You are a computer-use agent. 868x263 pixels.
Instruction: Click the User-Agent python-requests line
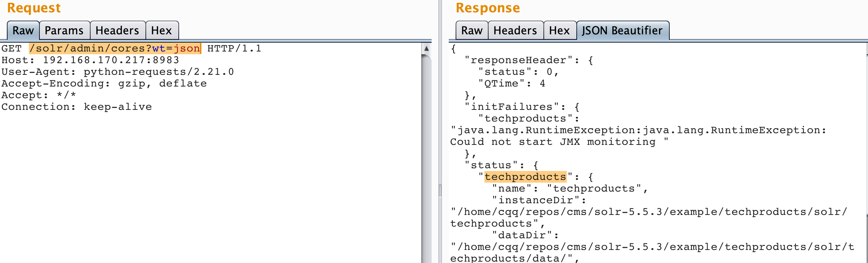tap(118, 72)
